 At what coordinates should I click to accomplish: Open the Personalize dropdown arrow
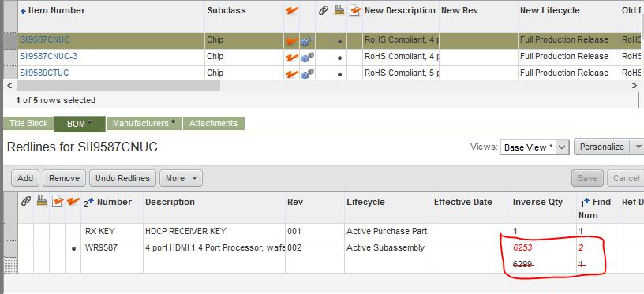click(x=638, y=147)
